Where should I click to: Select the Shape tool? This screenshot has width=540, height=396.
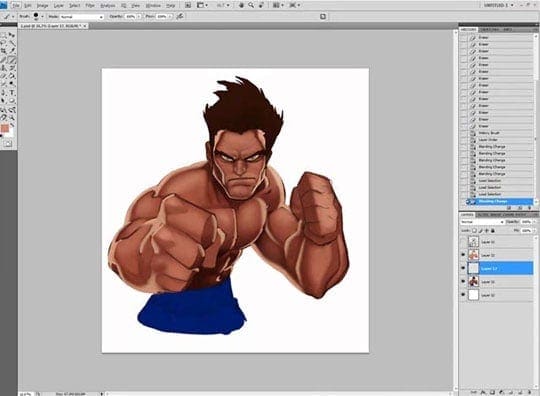(x=12, y=100)
